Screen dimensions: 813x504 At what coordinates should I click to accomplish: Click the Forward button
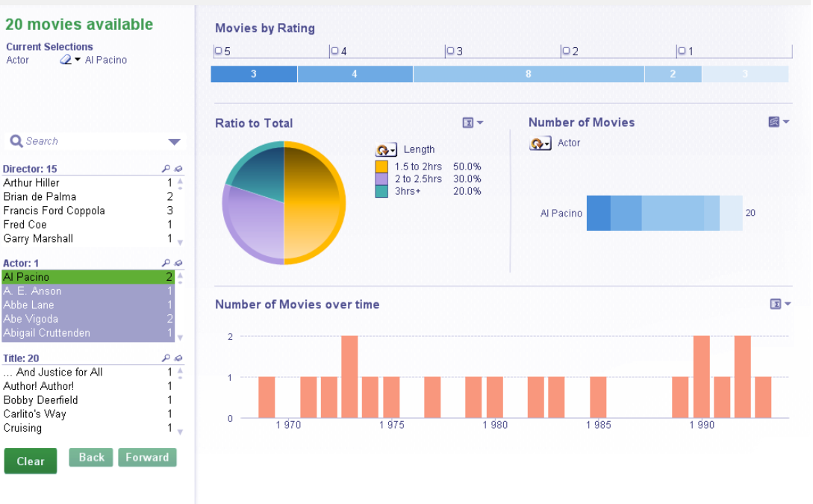(147, 457)
